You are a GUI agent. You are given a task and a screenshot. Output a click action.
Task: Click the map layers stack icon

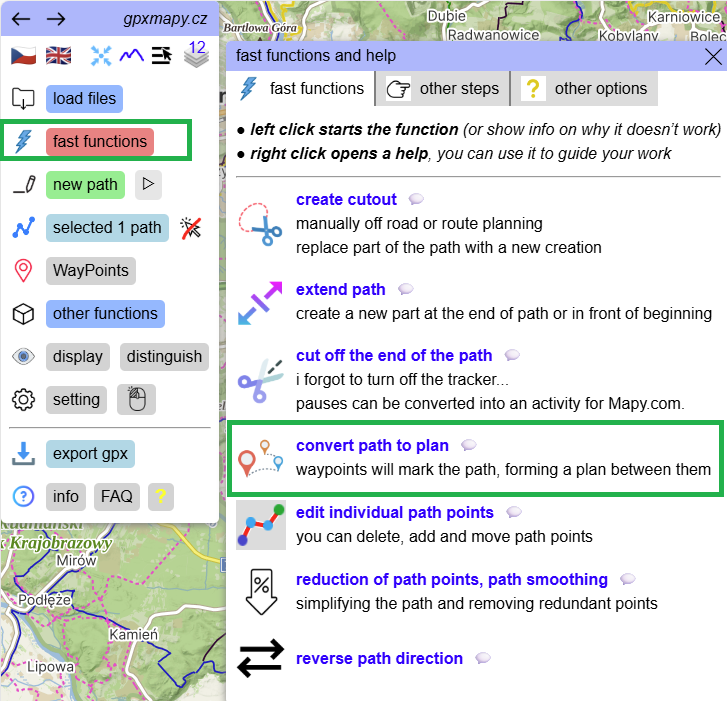[195, 56]
